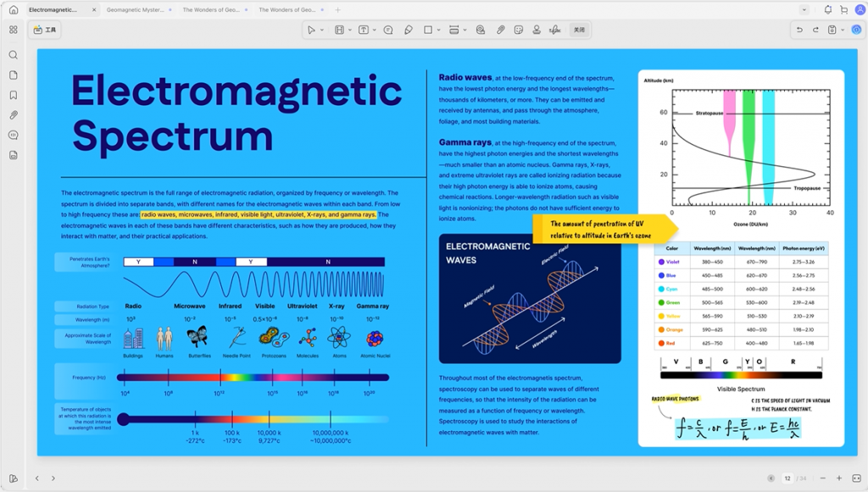Open the attachments panel in left sidebar
Viewport: 868px width, 492px height.
(x=14, y=115)
